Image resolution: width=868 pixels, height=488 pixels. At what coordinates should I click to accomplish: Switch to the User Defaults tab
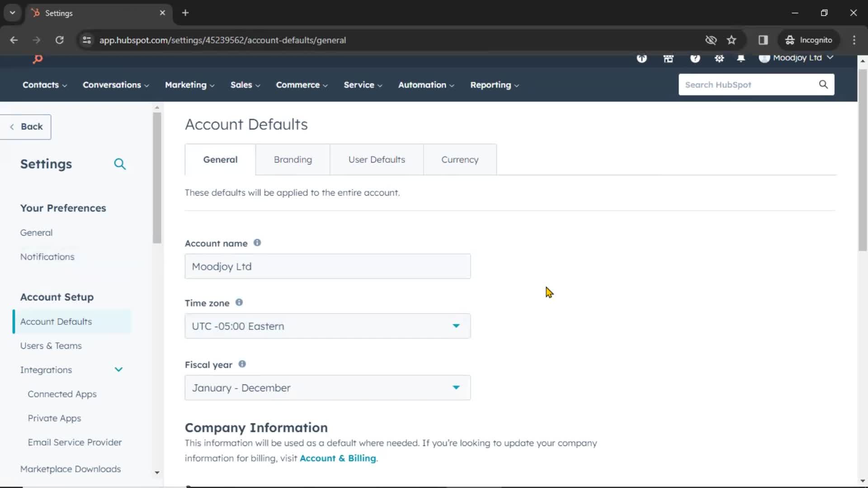377,160
